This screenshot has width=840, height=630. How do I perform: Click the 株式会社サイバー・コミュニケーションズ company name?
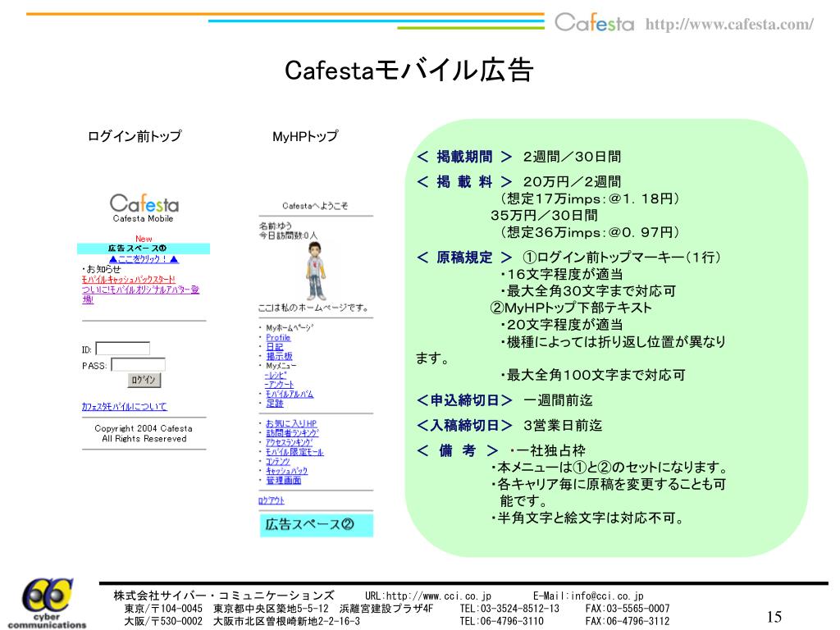click(224, 596)
